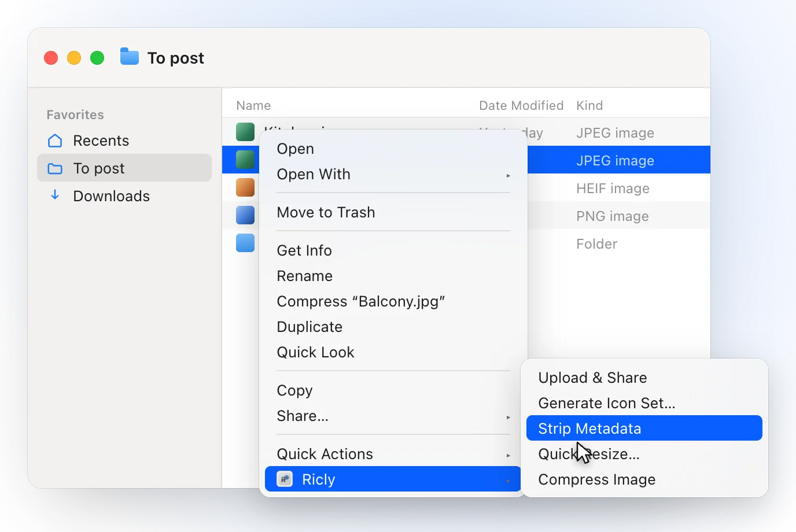Select the unselected JPEG file's green thumbnail
The height and width of the screenshot is (532, 796).
(245, 132)
